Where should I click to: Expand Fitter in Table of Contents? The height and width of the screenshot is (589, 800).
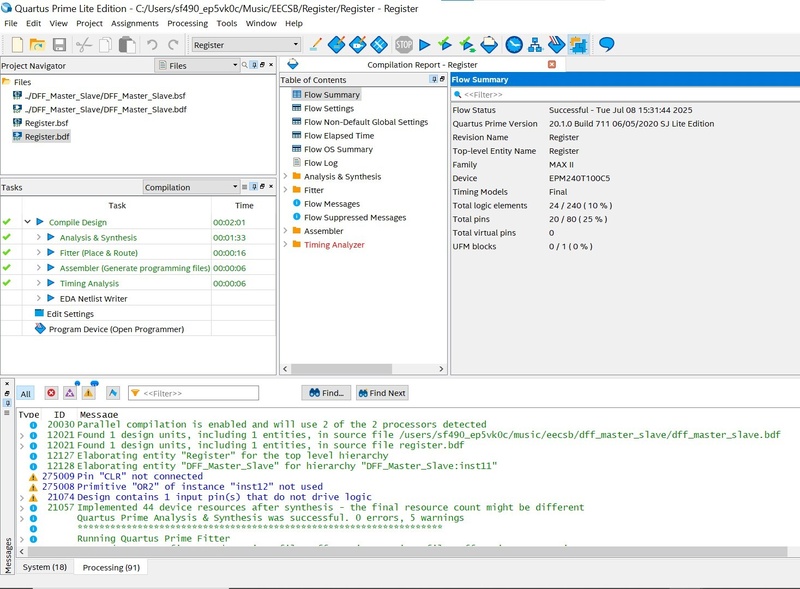285,190
